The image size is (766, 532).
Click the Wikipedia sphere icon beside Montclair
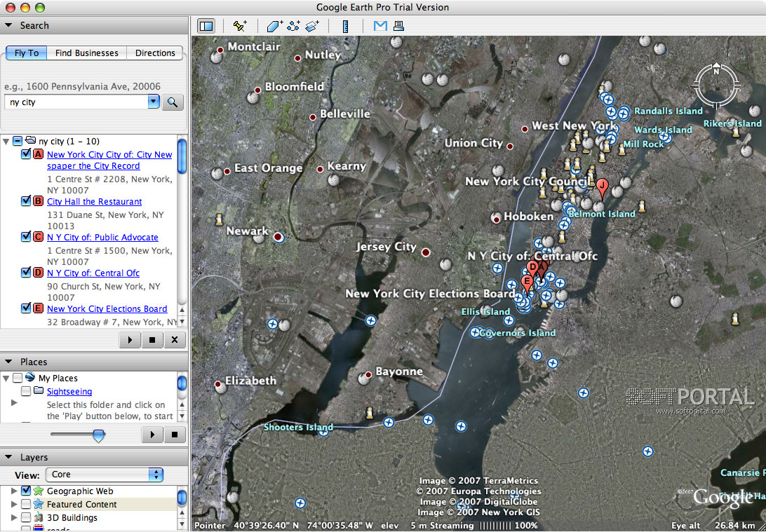(x=216, y=57)
